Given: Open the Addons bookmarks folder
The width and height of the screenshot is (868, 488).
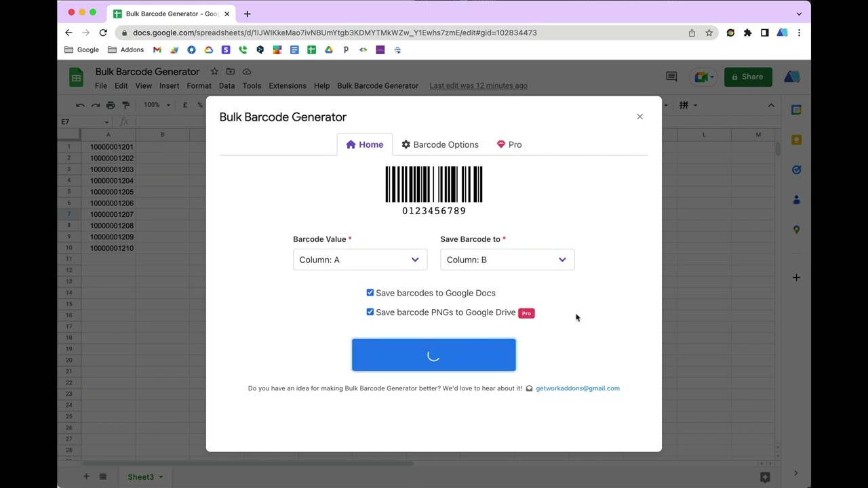Looking at the screenshot, I should tap(126, 49).
